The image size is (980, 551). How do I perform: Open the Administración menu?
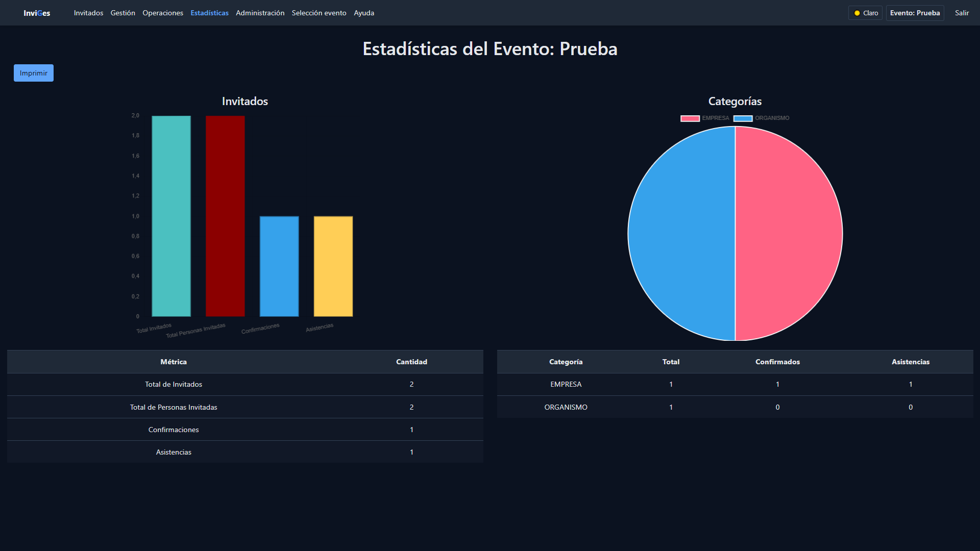(x=260, y=13)
